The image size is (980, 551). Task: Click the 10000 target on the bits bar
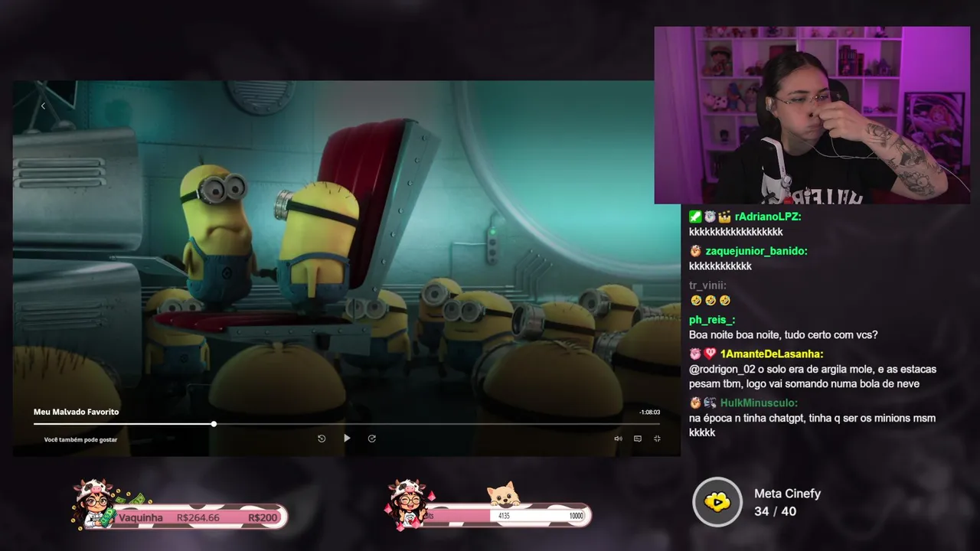(x=576, y=517)
